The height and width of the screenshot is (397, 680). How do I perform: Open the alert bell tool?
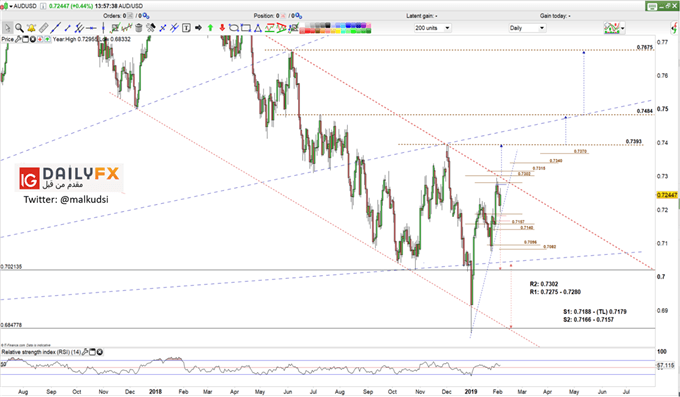(x=31, y=28)
